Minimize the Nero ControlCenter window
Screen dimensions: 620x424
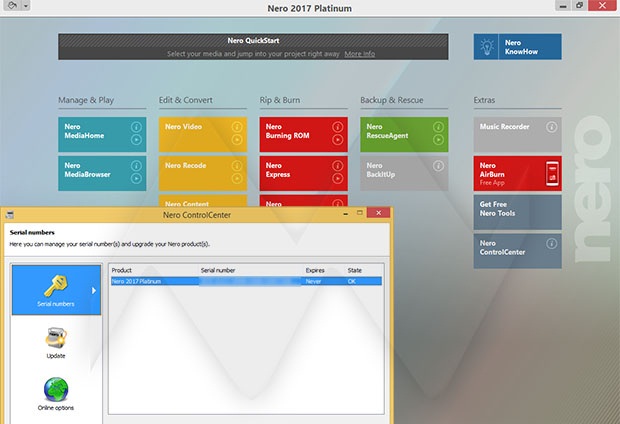click(346, 214)
